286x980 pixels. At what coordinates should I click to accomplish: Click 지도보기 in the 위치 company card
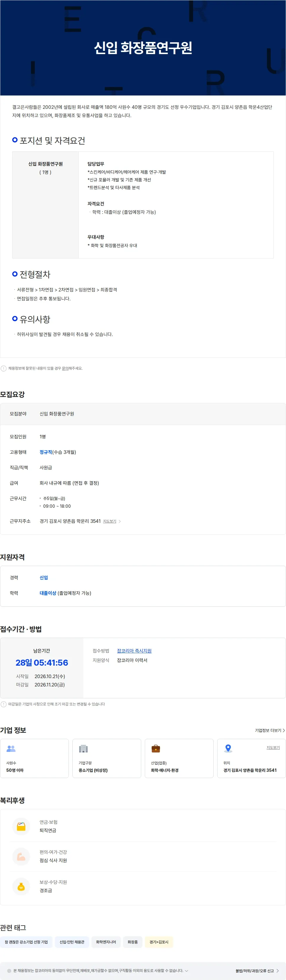(x=273, y=747)
